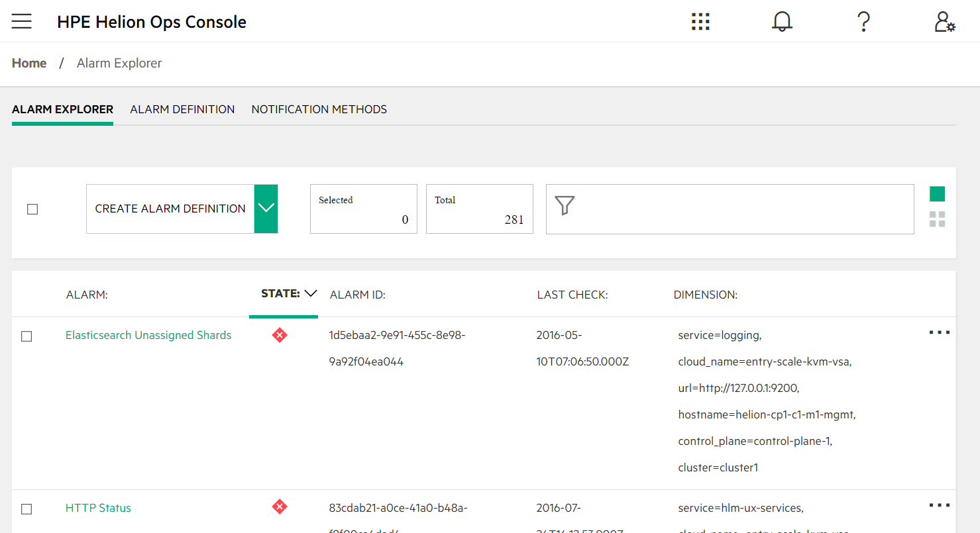Click the cloud_name=entry-scale-kvm-vsa text in the Elasticsearch row
The width and height of the screenshot is (980, 533).
click(765, 362)
